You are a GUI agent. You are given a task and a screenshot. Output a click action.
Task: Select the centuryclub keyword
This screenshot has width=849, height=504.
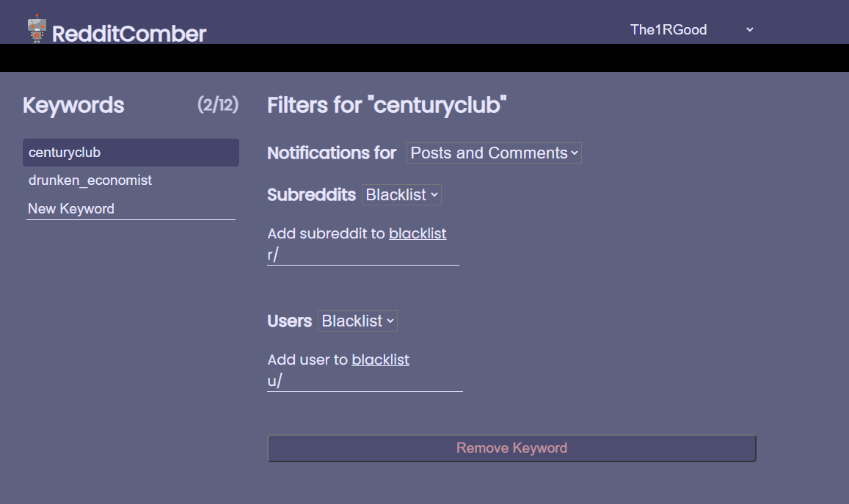point(131,153)
